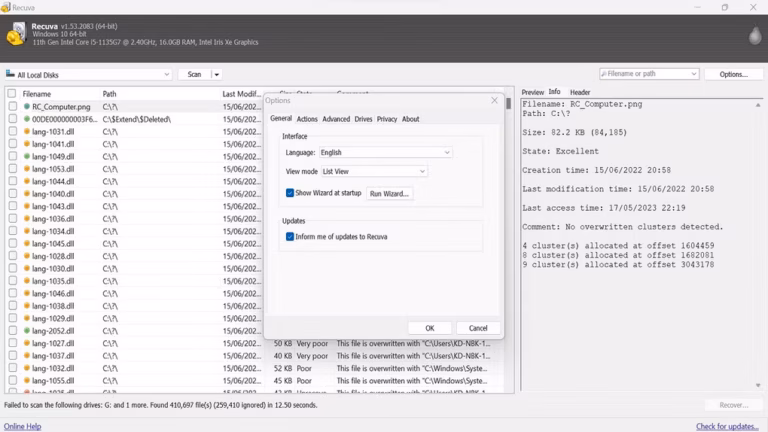Uncheck Show Wizard at startup
This screenshot has height=432, width=768.
click(290, 193)
